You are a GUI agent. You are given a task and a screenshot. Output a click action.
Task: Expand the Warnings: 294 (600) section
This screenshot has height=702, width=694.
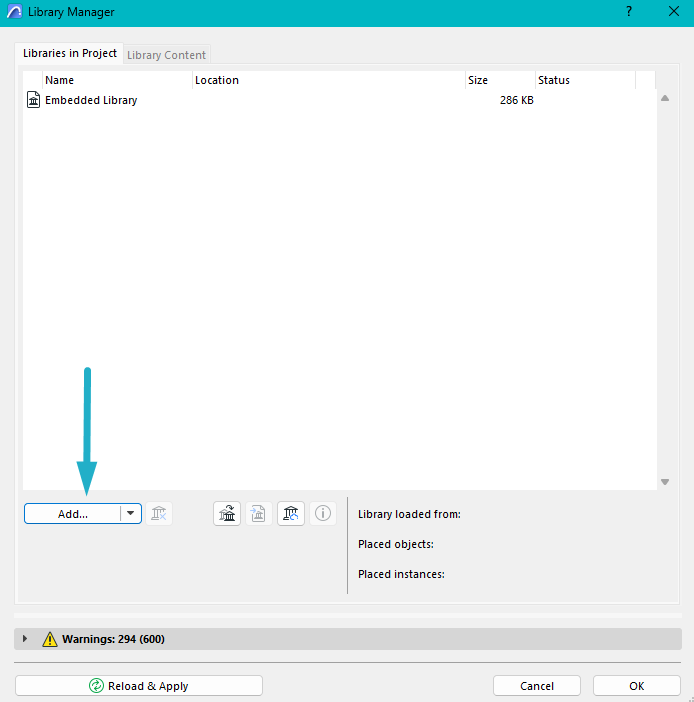(x=25, y=639)
